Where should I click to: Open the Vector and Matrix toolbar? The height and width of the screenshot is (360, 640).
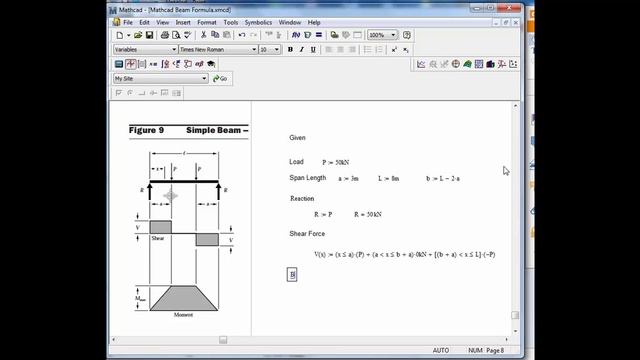[142, 64]
